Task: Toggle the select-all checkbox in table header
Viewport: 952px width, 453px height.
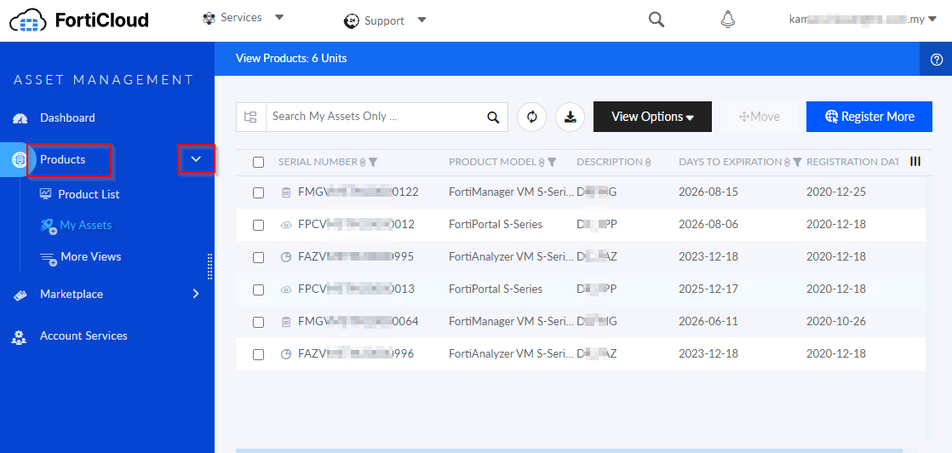Action: coord(259,162)
